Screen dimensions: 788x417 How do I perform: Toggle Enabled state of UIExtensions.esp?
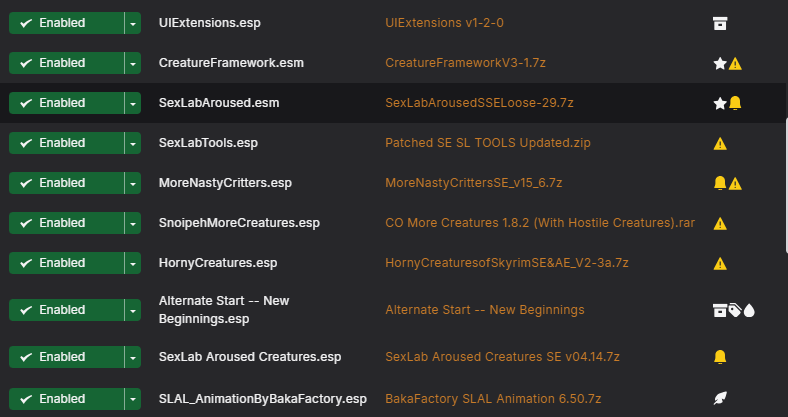tap(66, 23)
